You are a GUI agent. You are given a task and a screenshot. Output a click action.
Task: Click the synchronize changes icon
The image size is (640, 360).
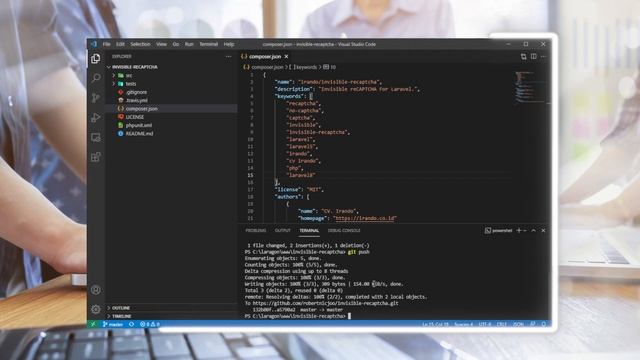[x=131, y=324]
